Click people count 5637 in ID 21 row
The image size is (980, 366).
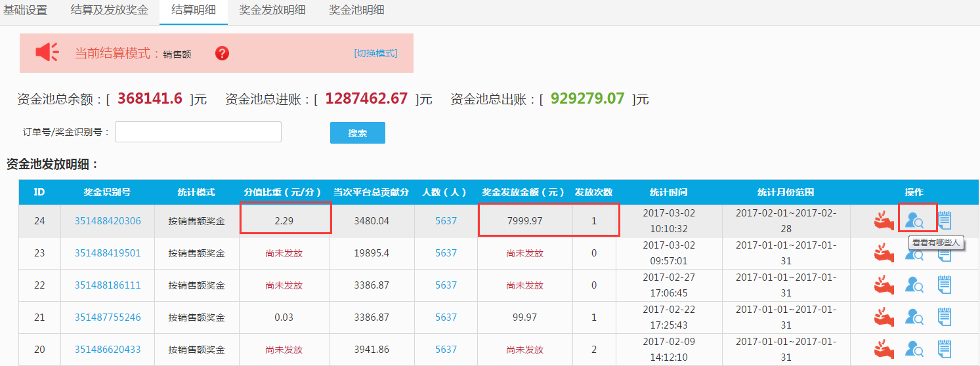(x=446, y=317)
